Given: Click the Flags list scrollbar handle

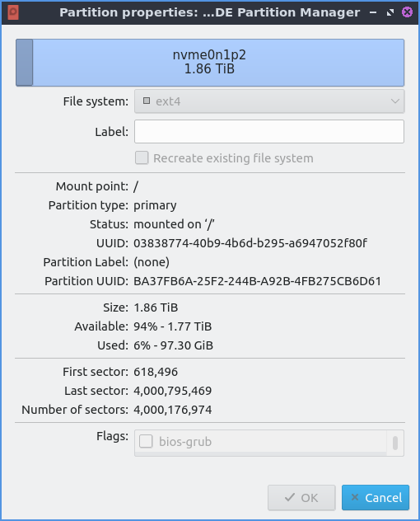Looking at the screenshot, I should pos(395,443).
